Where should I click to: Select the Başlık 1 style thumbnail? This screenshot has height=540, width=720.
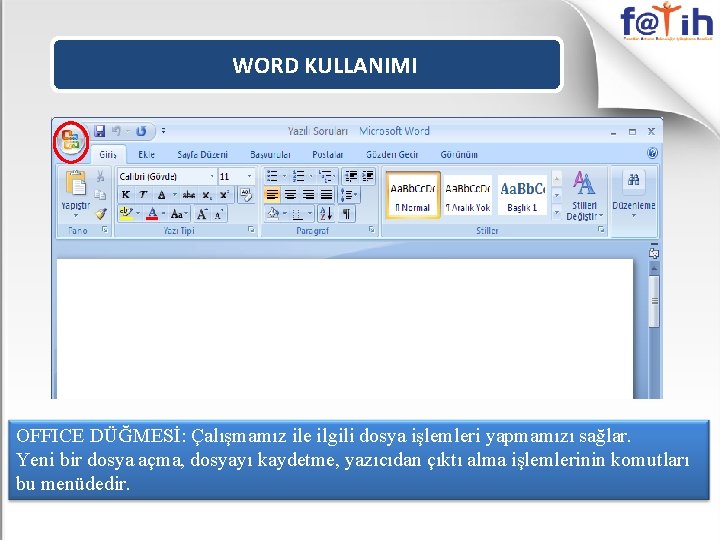click(x=523, y=195)
